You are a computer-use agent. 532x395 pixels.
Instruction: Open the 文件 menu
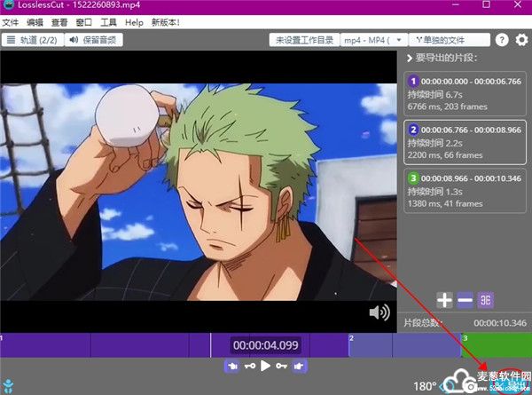pos(10,22)
